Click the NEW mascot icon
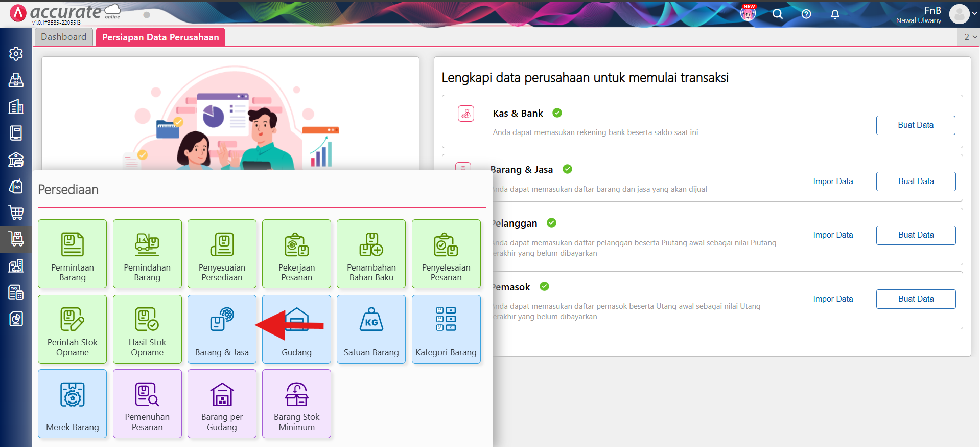 (748, 13)
